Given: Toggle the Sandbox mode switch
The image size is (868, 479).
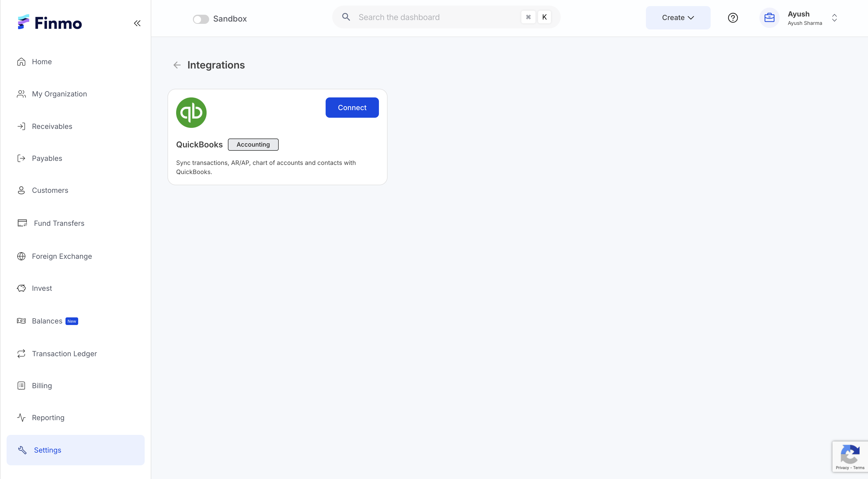Looking at the screenshot, I should pyautogui.click(x=201, y=19).
